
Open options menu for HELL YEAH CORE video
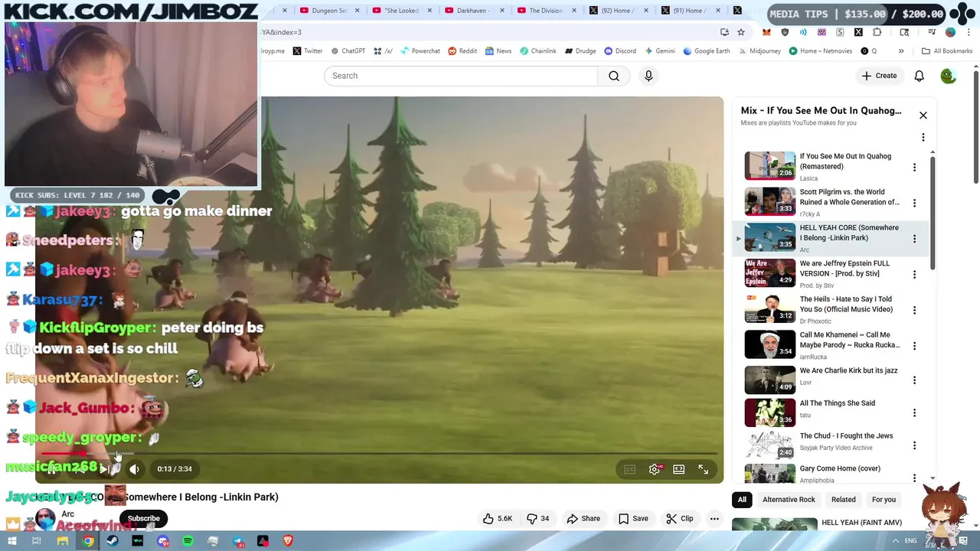coord(914,239)
